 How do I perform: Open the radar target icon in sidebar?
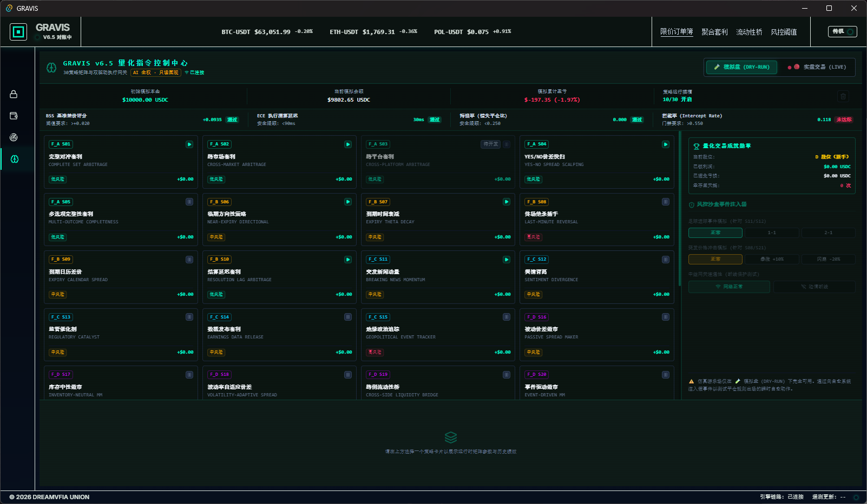click(x=14, y=137)
